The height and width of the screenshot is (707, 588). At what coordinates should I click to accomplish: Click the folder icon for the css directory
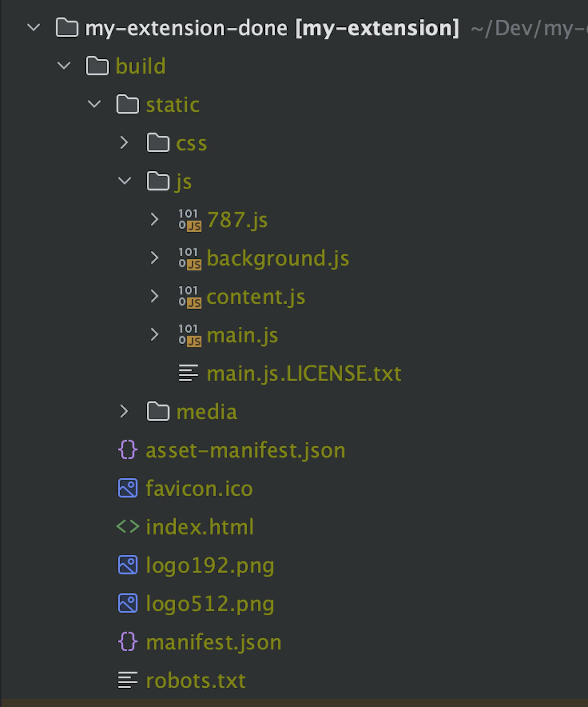point(158,143)
